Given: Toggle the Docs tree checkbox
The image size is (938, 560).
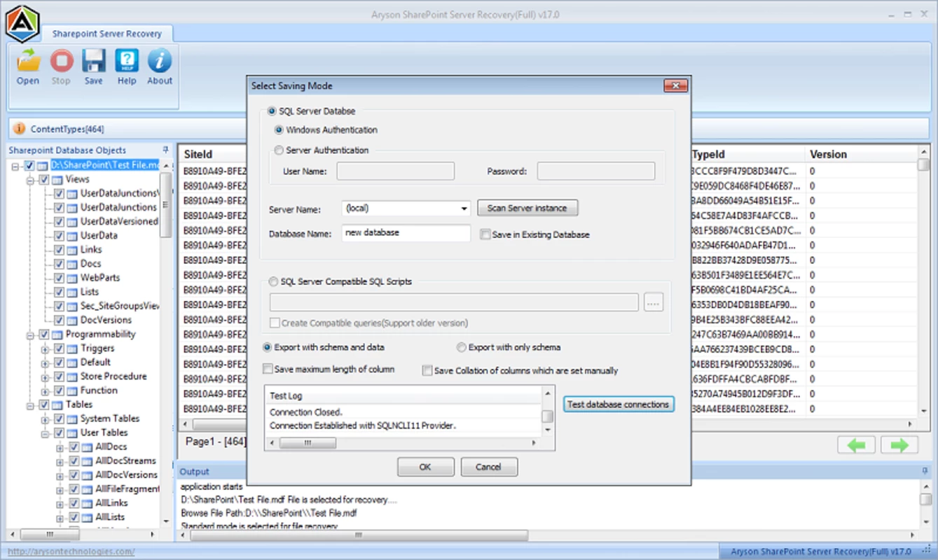Looking at the screenshot, I should 59,264.
